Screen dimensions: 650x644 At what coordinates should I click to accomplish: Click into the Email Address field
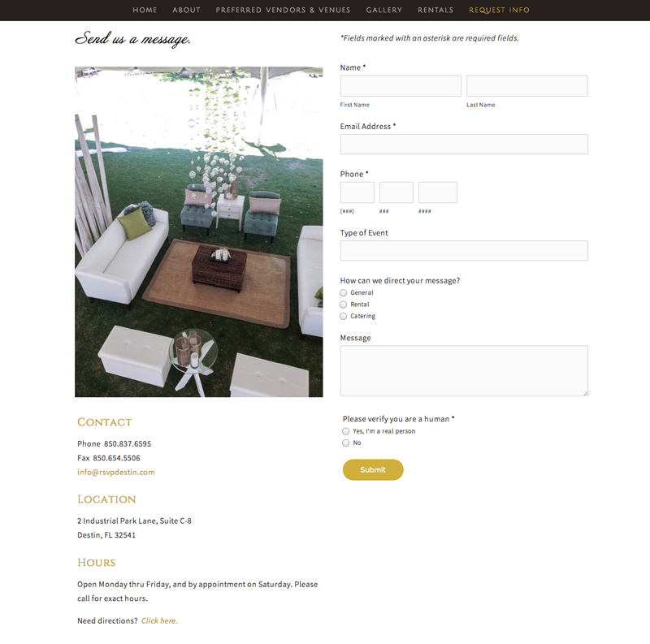coord(464,145)
